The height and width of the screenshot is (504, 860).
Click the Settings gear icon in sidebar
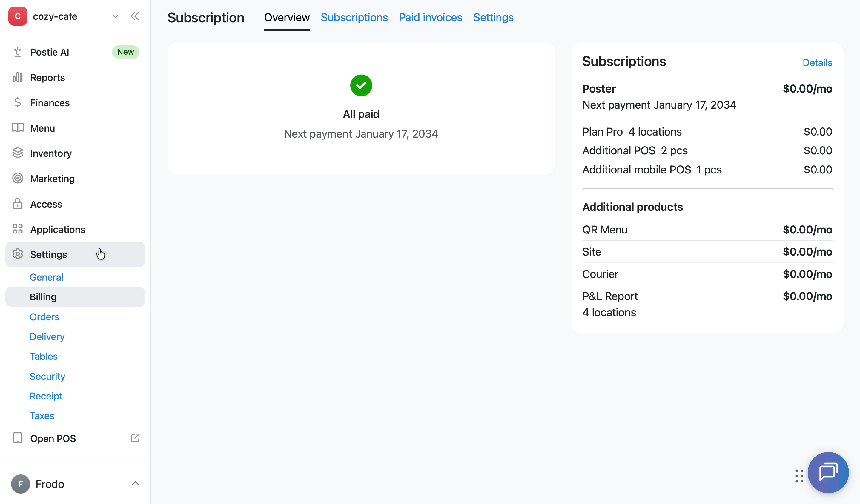pyautogui.click(x=18, y=254)
